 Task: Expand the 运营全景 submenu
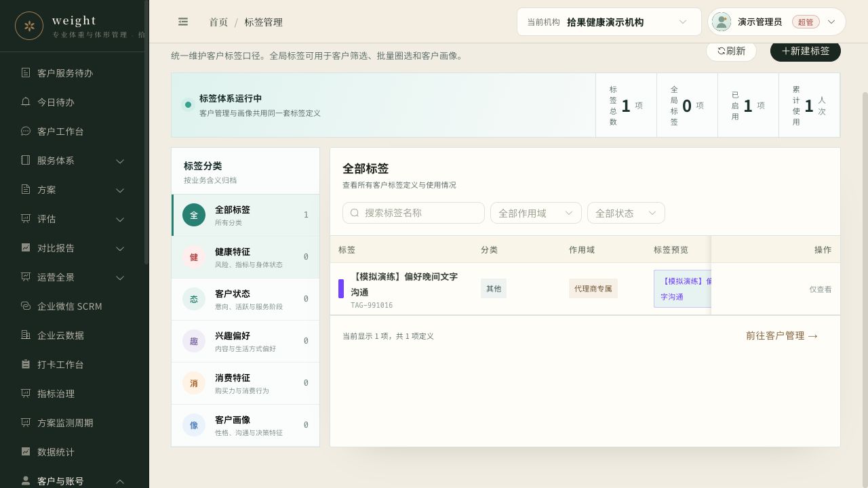point(120,277)
